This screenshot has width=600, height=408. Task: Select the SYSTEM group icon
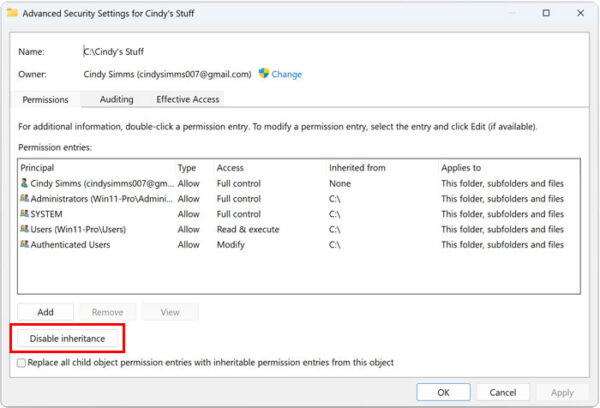[24, 214]
